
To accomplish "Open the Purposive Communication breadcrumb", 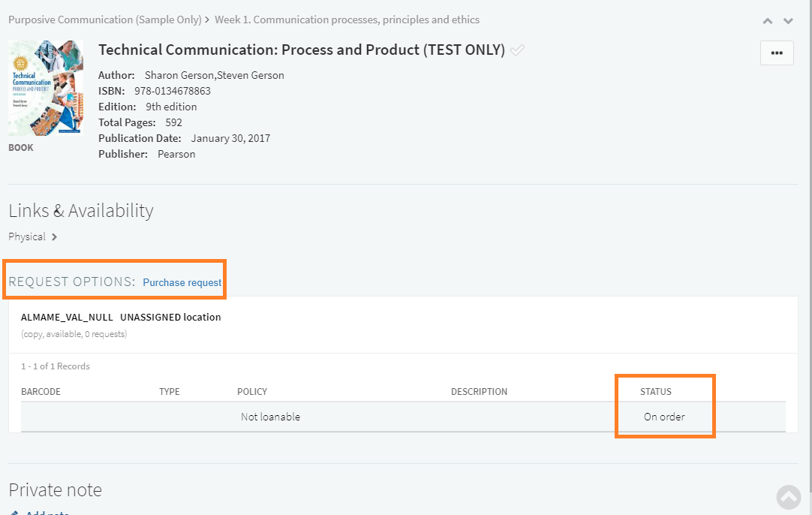I will point(105,20).
